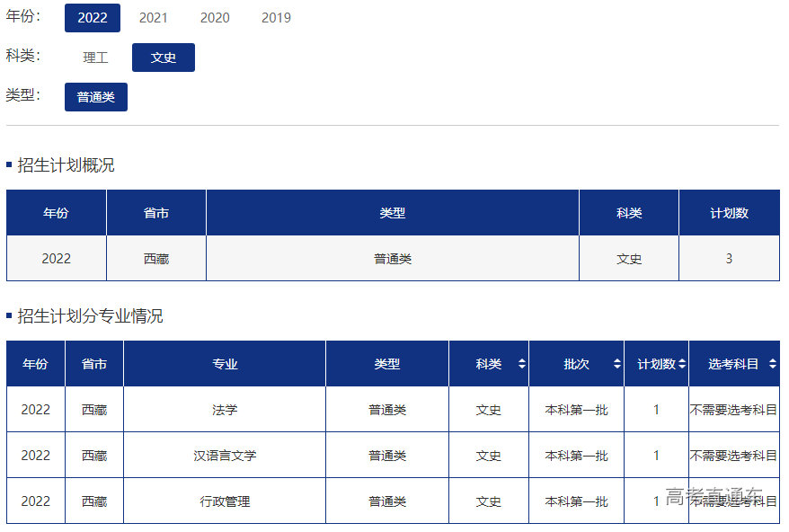
Task: Click the 招生计划分专业情况 section heading
Action: (x=91, y=316)
